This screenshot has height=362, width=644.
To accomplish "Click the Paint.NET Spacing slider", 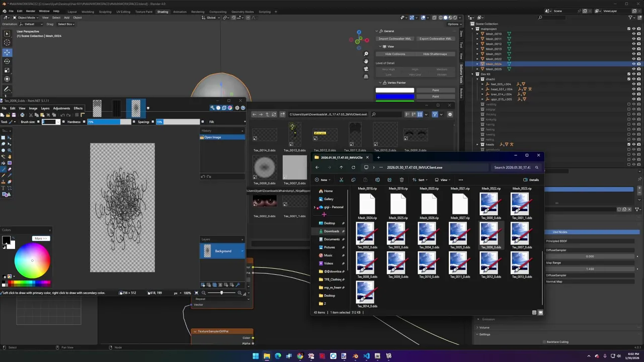I will click(177, 122).
